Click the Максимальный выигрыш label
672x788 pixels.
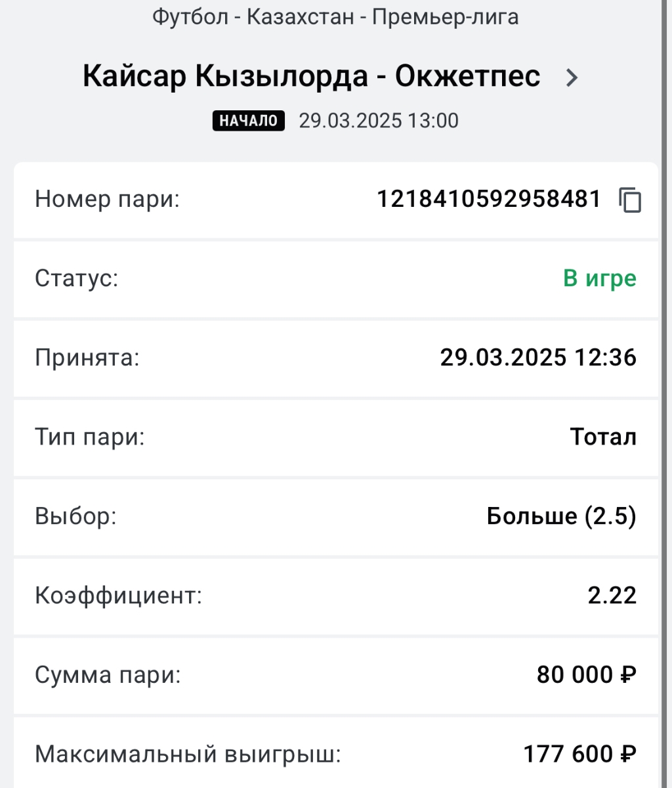tap(188, 755)
